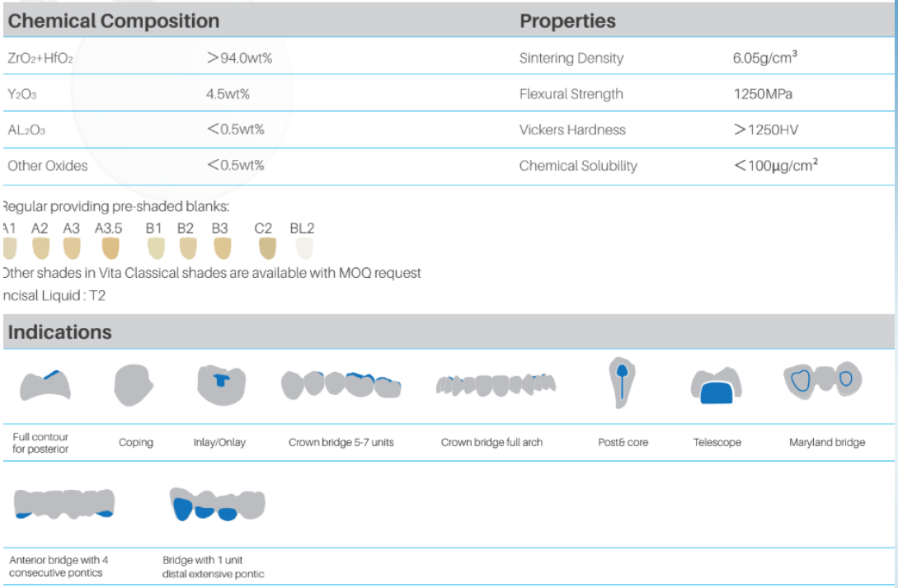The image size is (898, 588).
Task: Click the Coping caption
Action: coord(136,443)
